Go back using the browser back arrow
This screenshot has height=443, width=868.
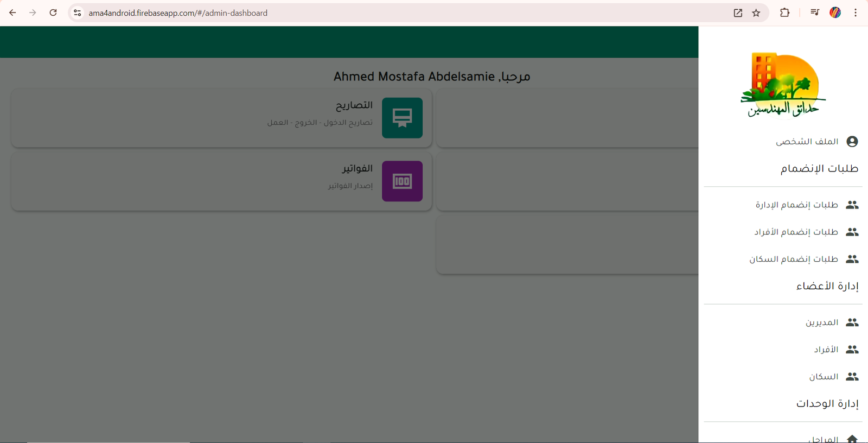pos(12,12)
